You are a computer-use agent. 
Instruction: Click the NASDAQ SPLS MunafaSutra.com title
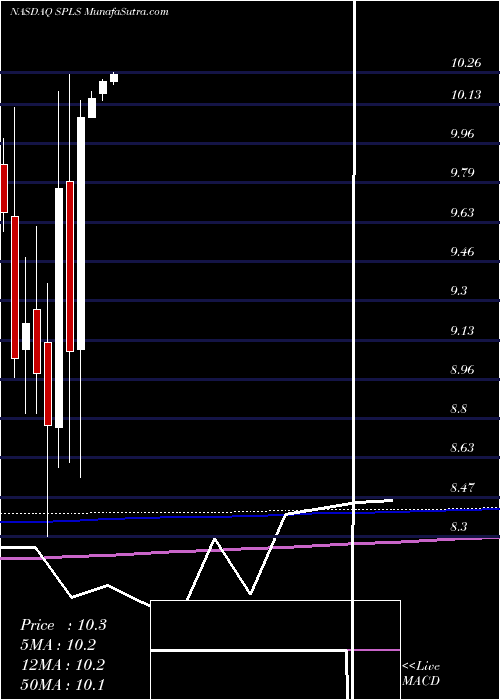[89, 12]
